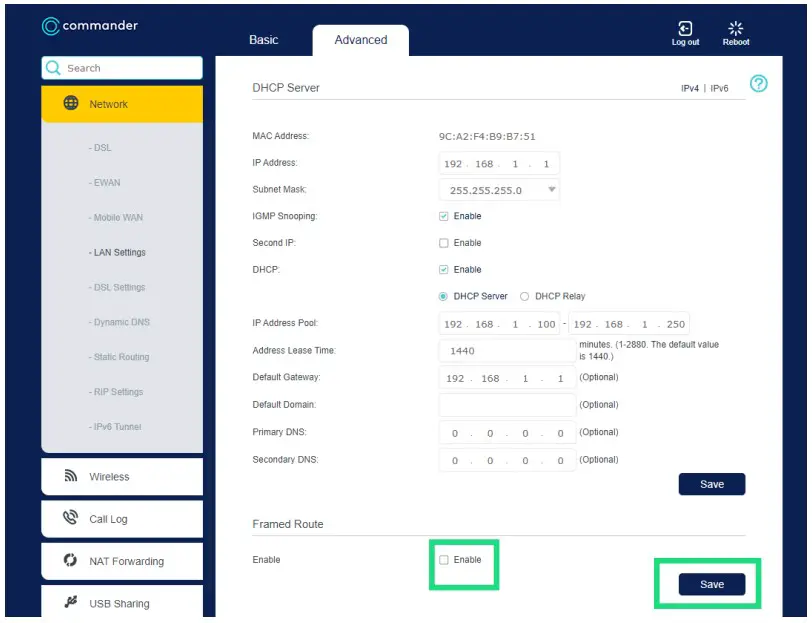Screen dimensions: 812x623
Task: Click the Log out icon
Action: pos(686,30)
